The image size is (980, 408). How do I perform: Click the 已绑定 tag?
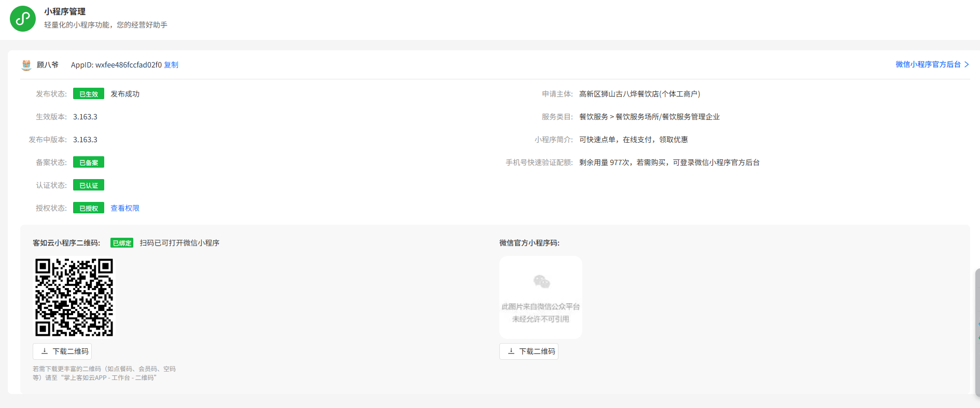[122, 243]
